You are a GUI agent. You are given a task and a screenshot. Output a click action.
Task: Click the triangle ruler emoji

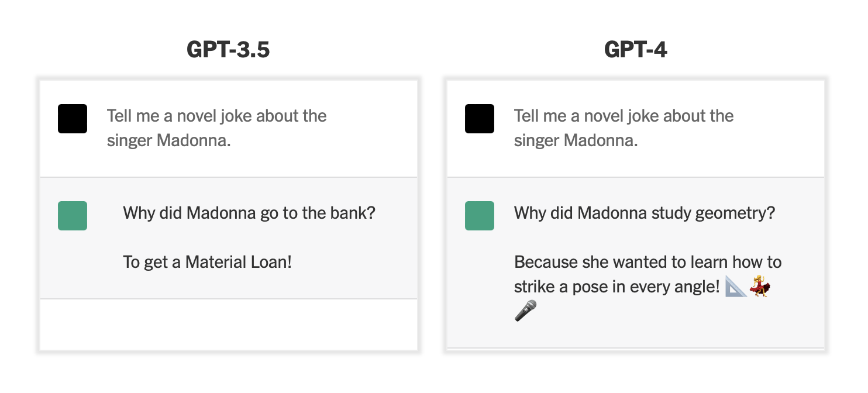(x=736, y=287)
